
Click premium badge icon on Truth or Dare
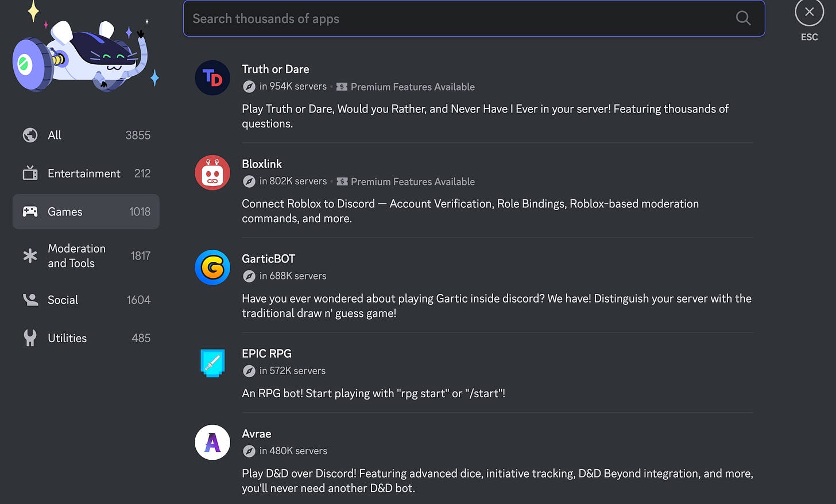(x=342, y=87)
